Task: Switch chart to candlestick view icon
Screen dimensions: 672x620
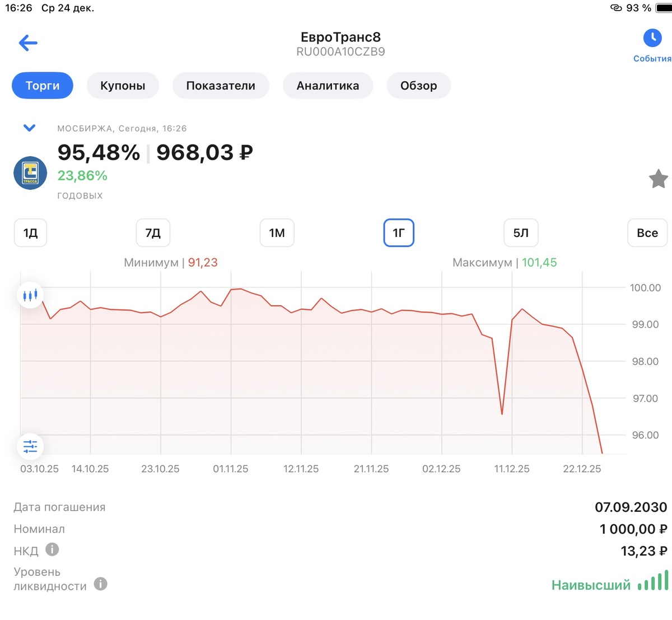Action: pos(30,295)
